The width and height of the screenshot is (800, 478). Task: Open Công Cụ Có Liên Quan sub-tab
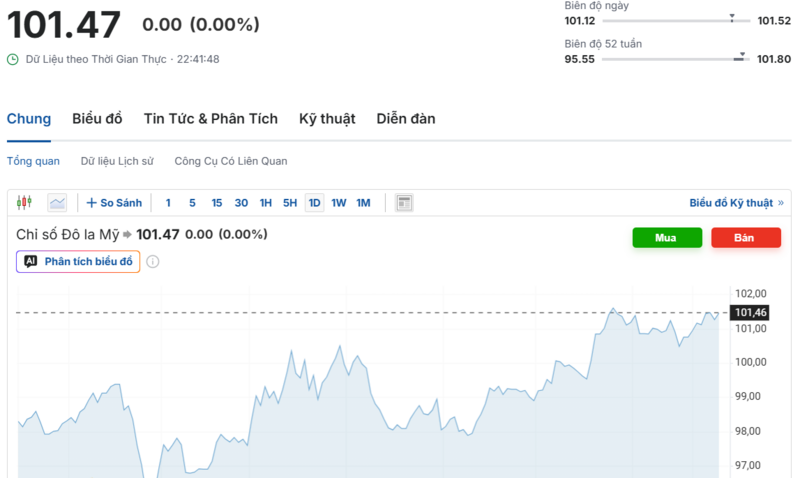tap(231, 161)
